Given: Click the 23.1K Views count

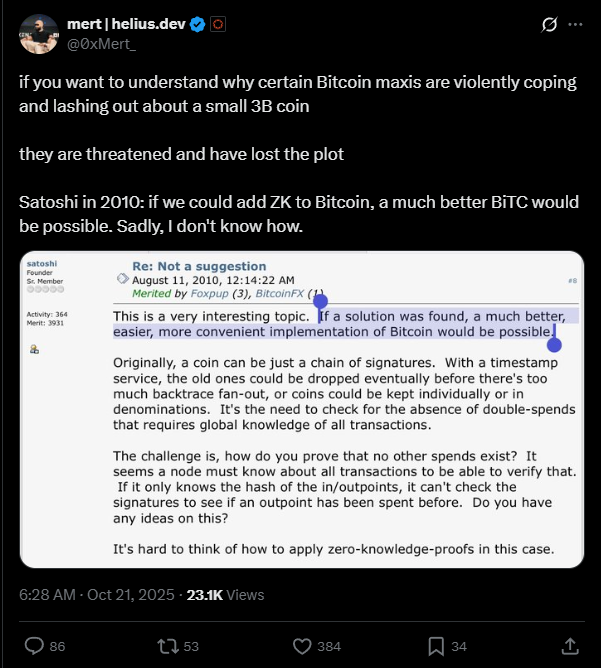Looking at the screenshot, I should [227, 595].
